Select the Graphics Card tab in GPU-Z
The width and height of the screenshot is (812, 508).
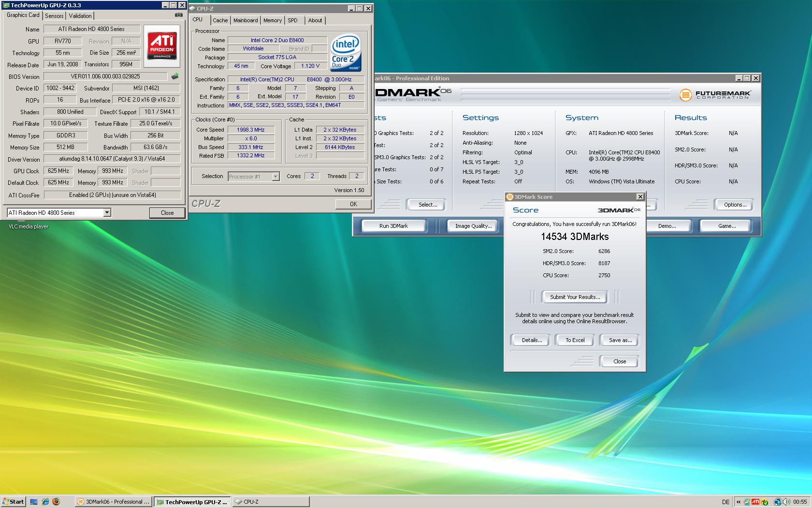23,15
